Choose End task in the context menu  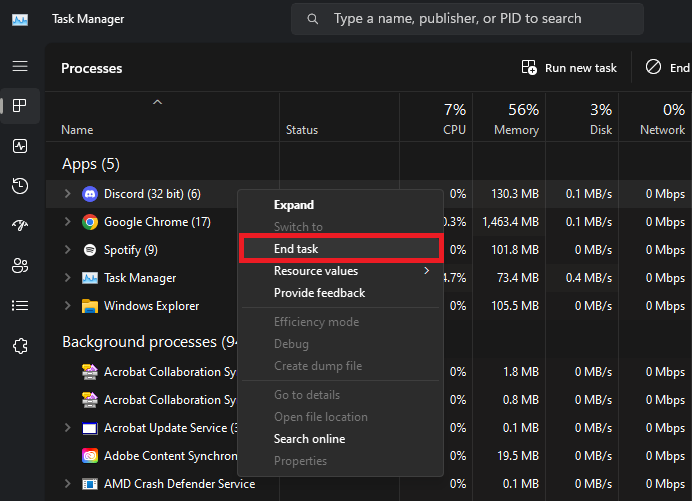[x=340, y=249]
